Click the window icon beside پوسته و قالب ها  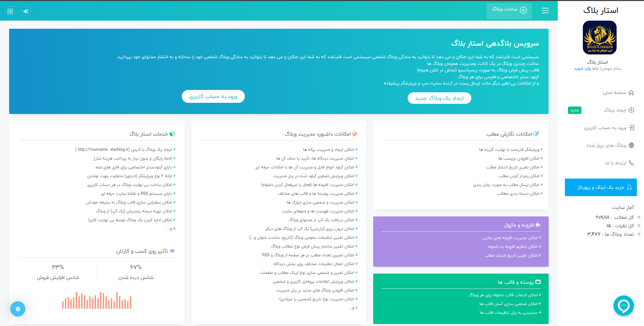(x=538, y=282)
